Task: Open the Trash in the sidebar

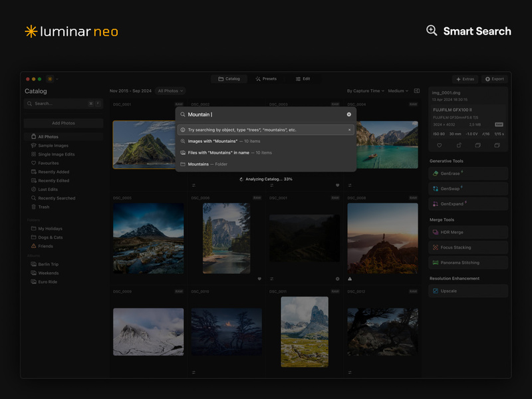Action: (x=44, y=206)
